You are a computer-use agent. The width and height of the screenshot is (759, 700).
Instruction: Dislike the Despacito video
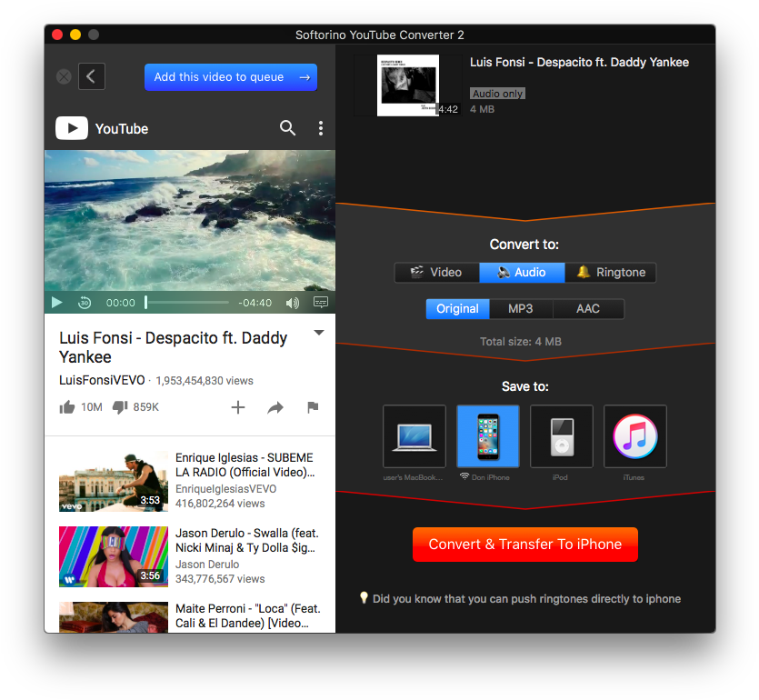120,407
